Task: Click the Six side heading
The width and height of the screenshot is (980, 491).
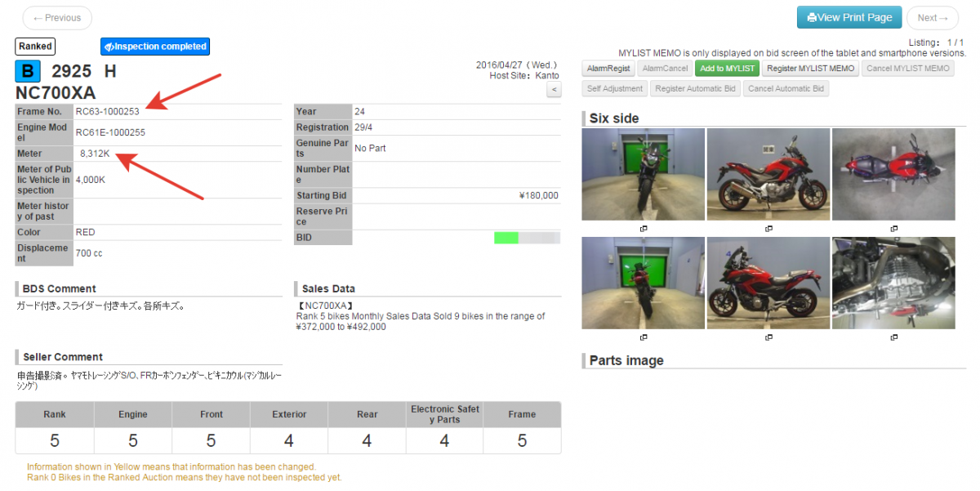Action: pyautogui.click(x=614, y=118)
